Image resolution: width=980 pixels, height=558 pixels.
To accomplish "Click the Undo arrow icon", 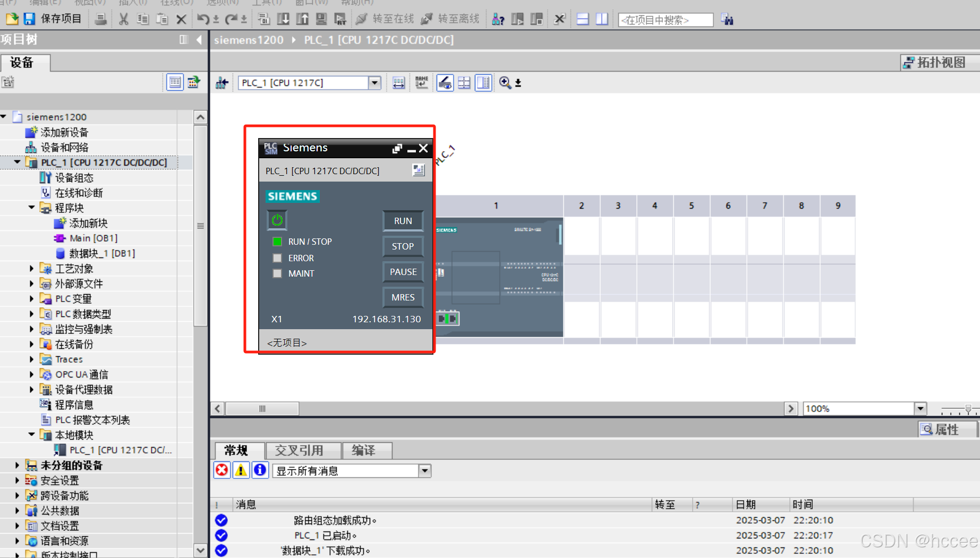I will click(203, 19).
